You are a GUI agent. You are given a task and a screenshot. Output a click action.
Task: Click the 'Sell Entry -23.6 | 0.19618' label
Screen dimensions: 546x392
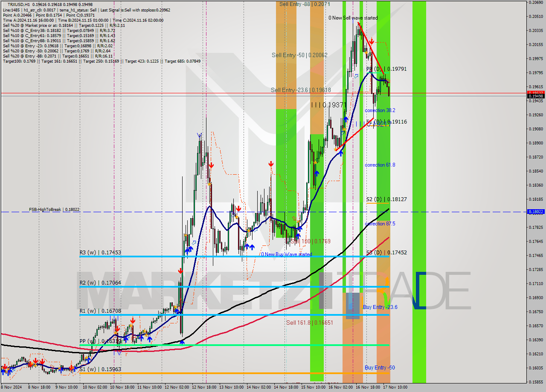point(301,90)
